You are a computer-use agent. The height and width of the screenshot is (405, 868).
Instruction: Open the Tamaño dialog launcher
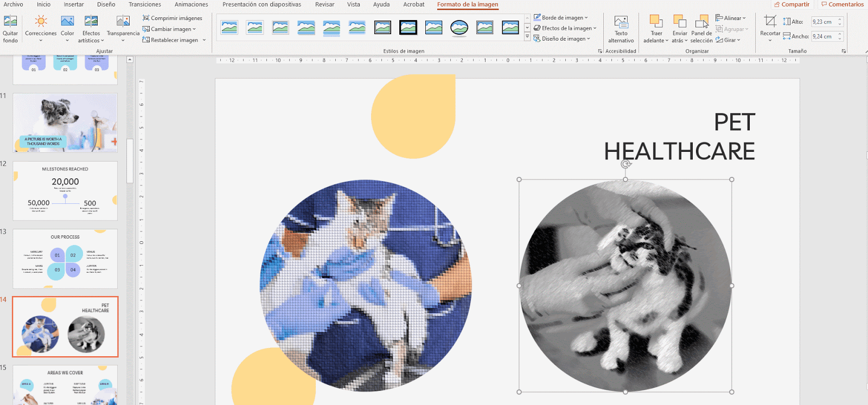click(x=844, y=51)
